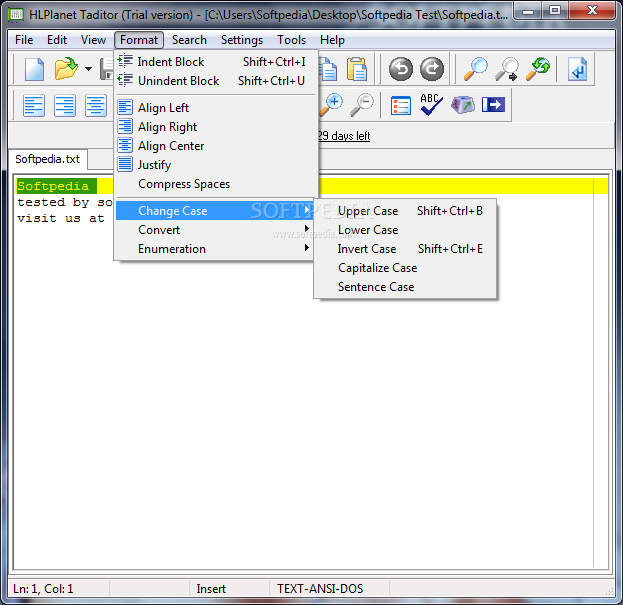Screen dimensions: 623x605
Task: Expand the Change Case submenu
Action: pyautogui.click(x=215, y=211)
